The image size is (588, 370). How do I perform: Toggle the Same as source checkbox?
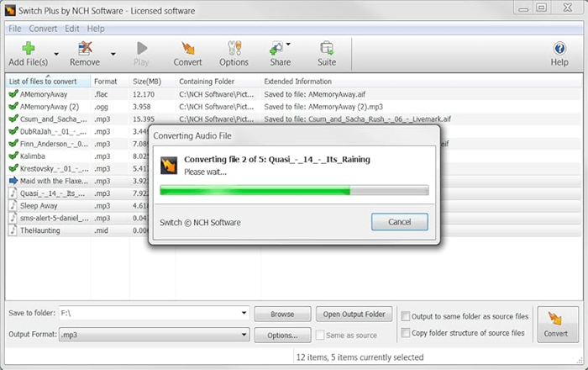[x=320, y=335]
